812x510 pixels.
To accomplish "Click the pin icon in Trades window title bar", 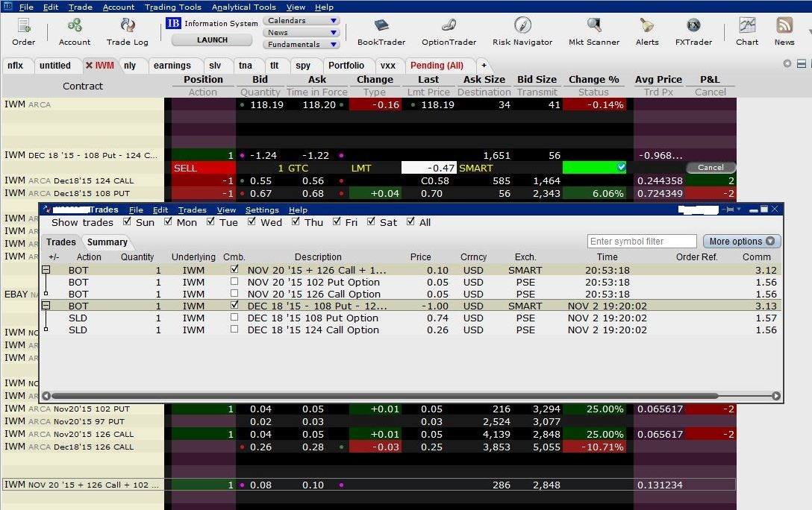I will [730, 210].
